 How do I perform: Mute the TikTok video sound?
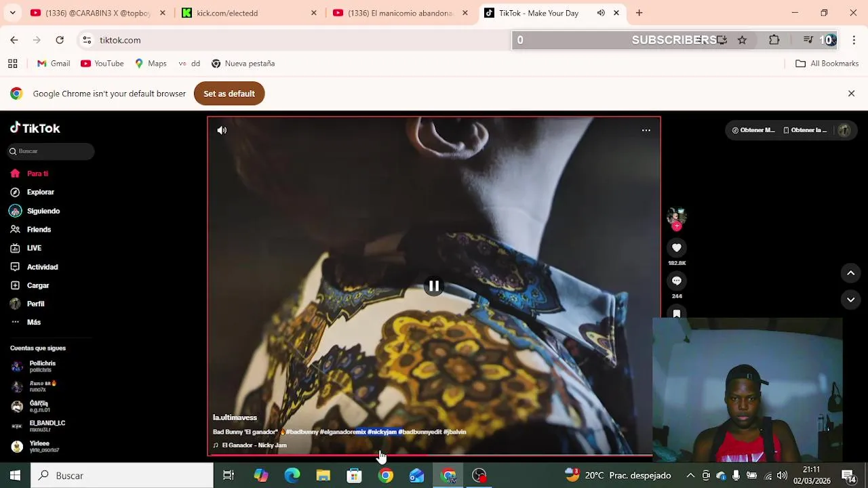pos(222,130)
